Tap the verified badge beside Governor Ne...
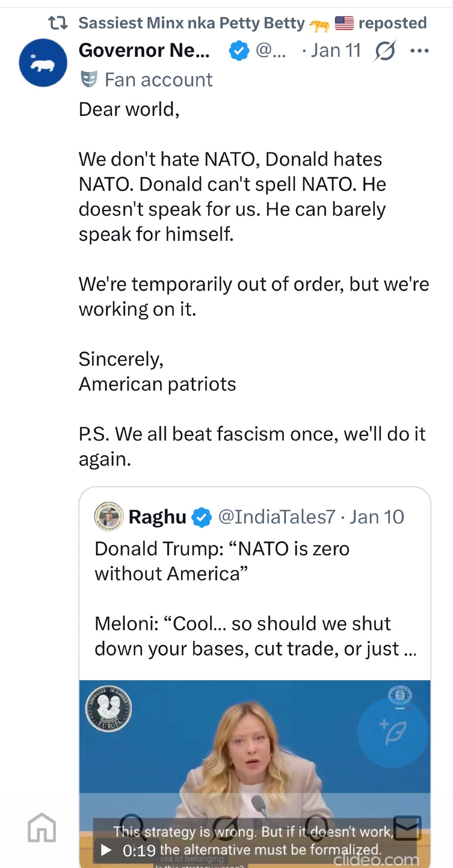 point(239,51)
